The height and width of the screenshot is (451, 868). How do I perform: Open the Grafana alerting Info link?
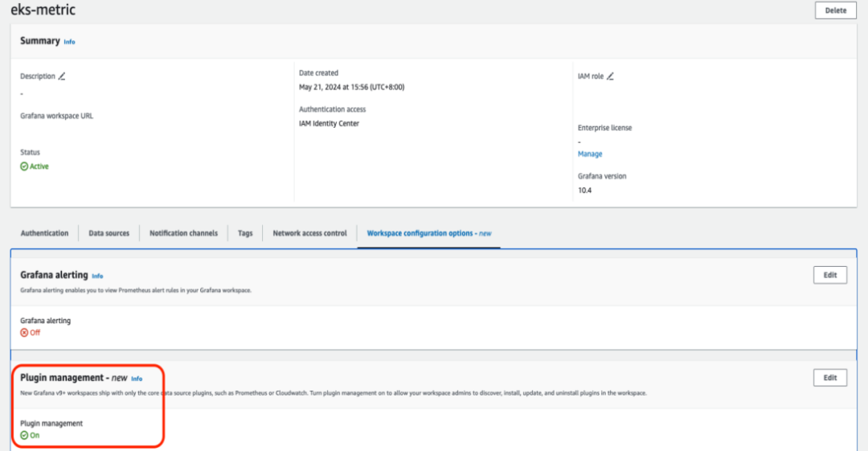[97, 276]
